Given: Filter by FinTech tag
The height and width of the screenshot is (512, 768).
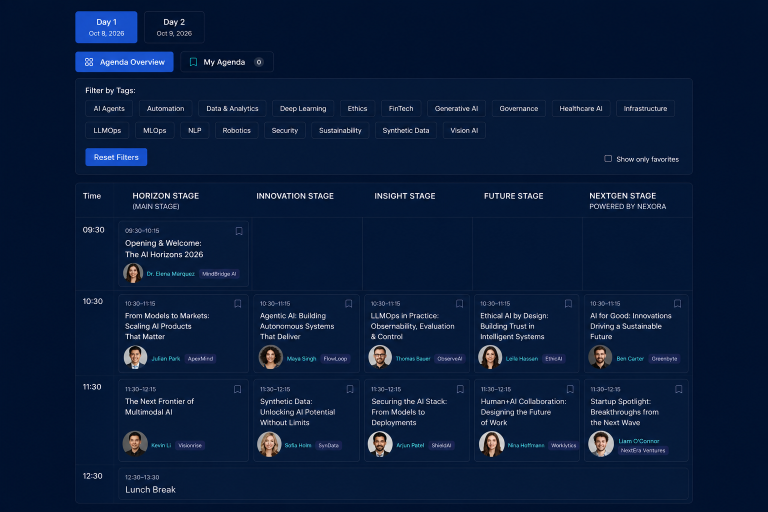Looking at the screenshot, I should (401, 109).
